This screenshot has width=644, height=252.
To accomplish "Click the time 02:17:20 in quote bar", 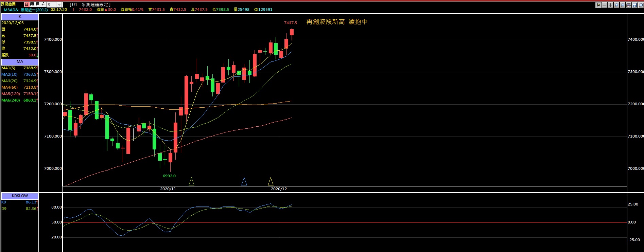I will pyautogui.click(x=59, y=10).
